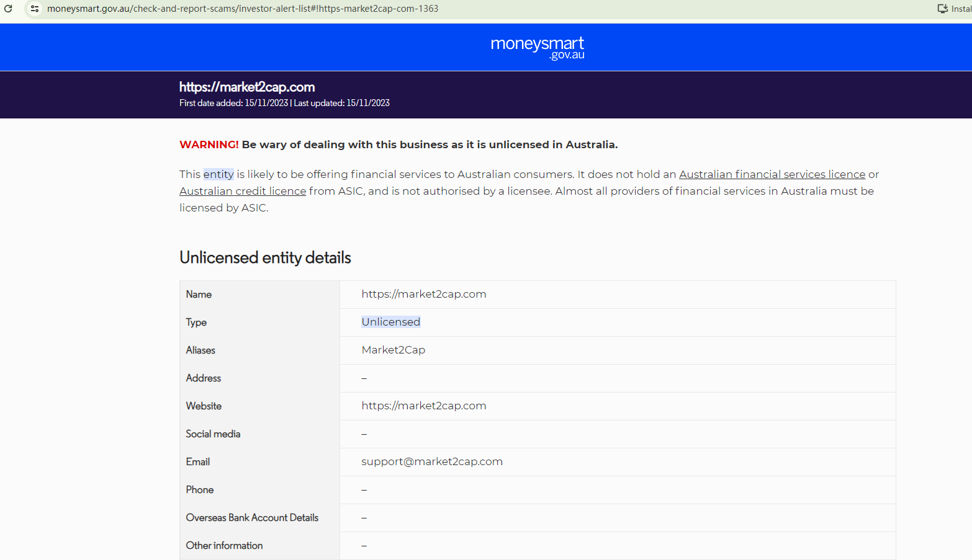
Task: Click the Other information row label
Action: (x=224, y=546)
